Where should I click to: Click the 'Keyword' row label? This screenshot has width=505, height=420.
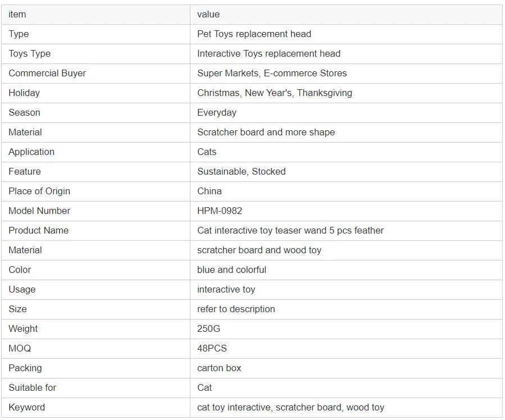[26, 407]
